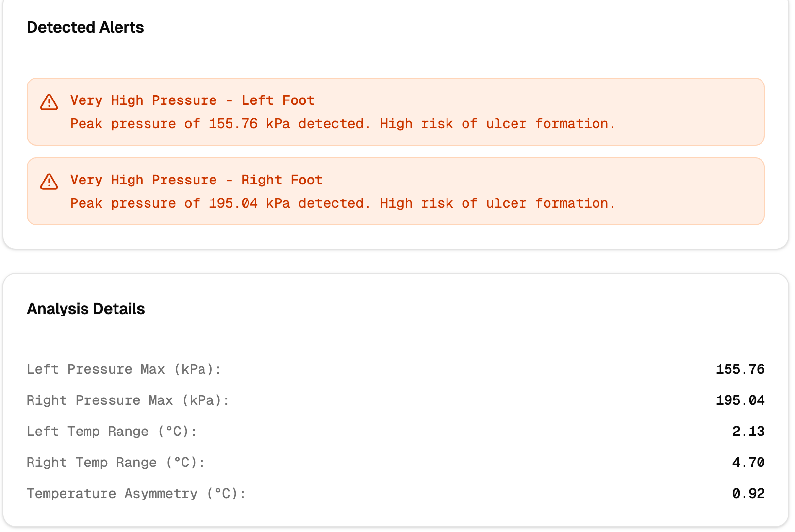Click the 4.70 right temp range value
795x532 pixels.
(x=748, y=463)
